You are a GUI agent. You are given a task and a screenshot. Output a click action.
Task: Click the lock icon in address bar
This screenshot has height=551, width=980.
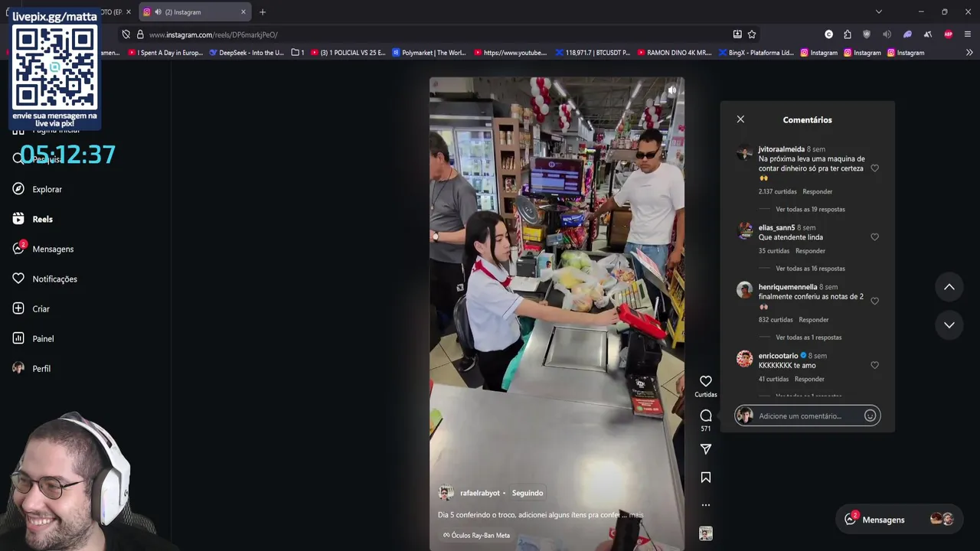click(140, 34)
